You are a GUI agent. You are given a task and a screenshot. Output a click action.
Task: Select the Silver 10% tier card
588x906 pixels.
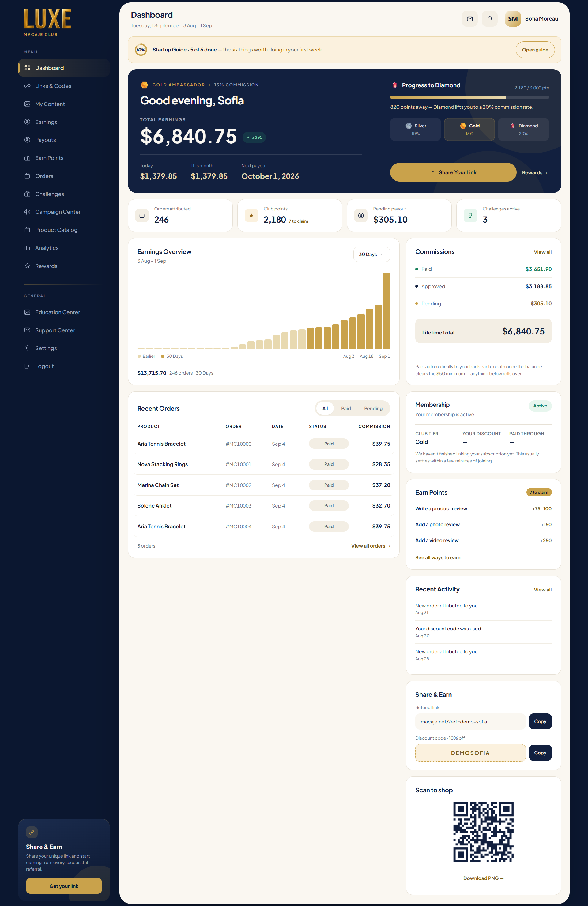[415, 130]
